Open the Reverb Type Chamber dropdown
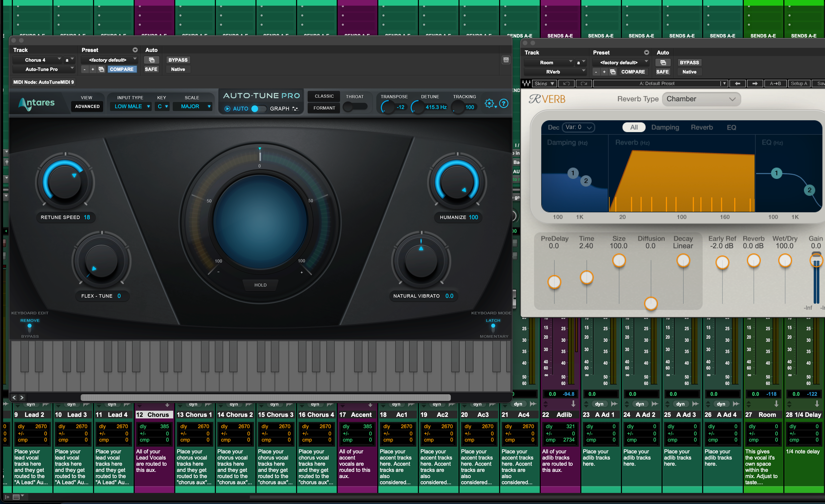The width and height of the screenshot is (825, 504). tap(701, 99)
